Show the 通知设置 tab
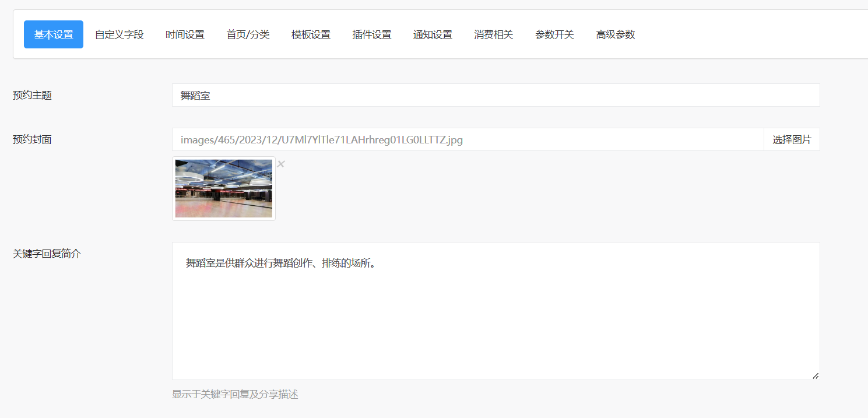This screenshot has width=868, height=418. tap(433, 34)
